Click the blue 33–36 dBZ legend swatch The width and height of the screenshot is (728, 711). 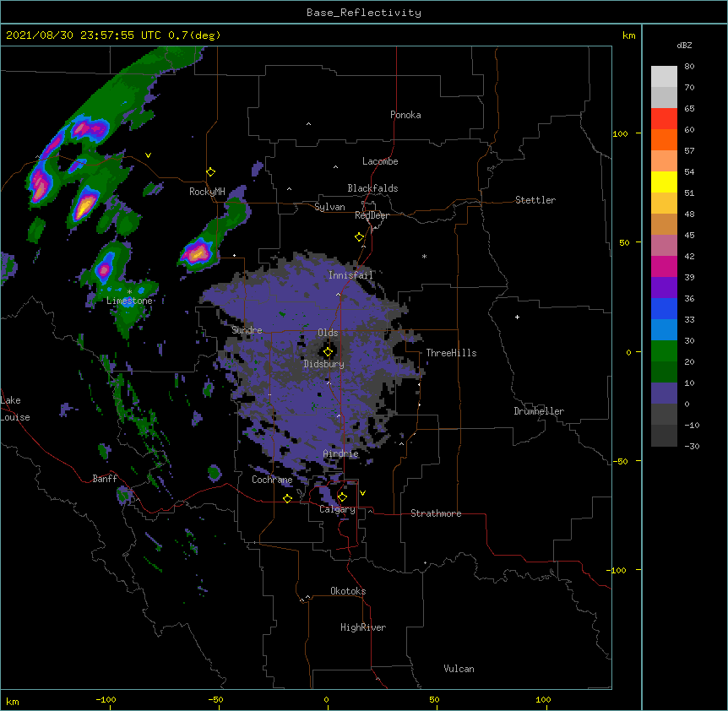[x=664, y=308]
